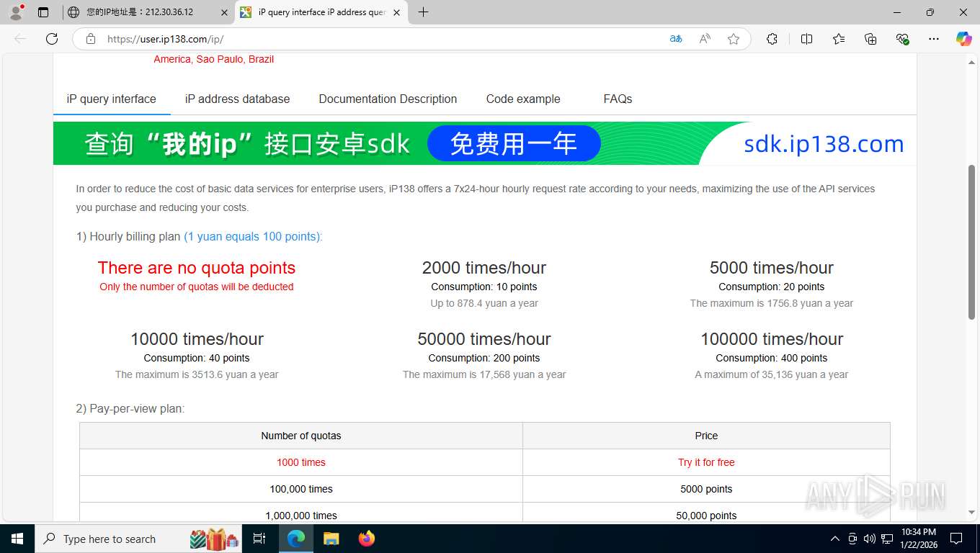Viewport: 980px width, 553px height.
Task: Close the iP query interface tab
Action: coord(396,12)
